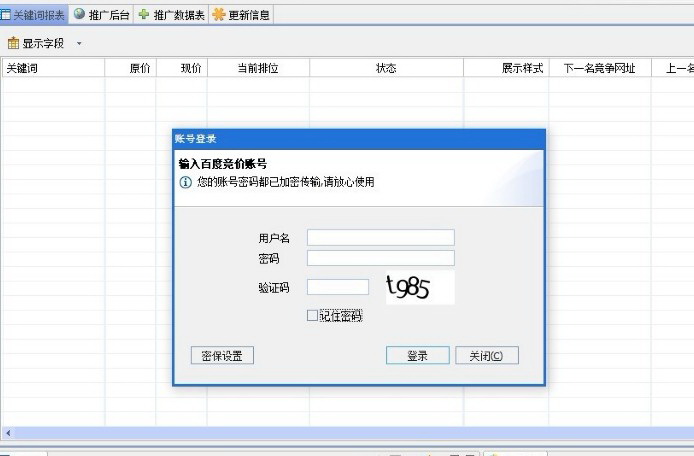
Task: Click the table icon on 关键词报表 tab
Action: coord(5,15)
